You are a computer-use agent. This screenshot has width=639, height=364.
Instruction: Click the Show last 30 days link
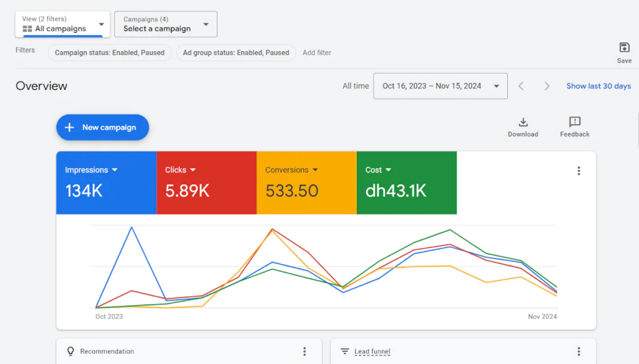point(598,86)
